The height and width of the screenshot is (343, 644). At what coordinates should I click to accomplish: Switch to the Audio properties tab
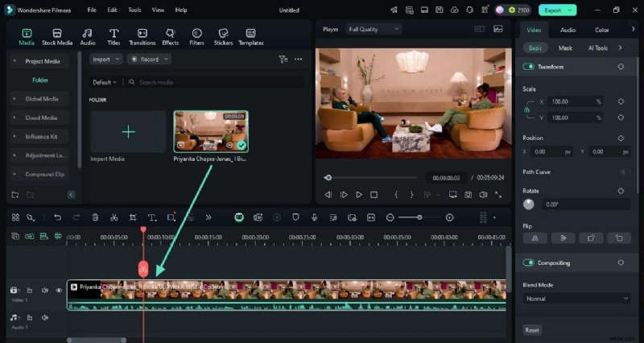tap(568, 30)
